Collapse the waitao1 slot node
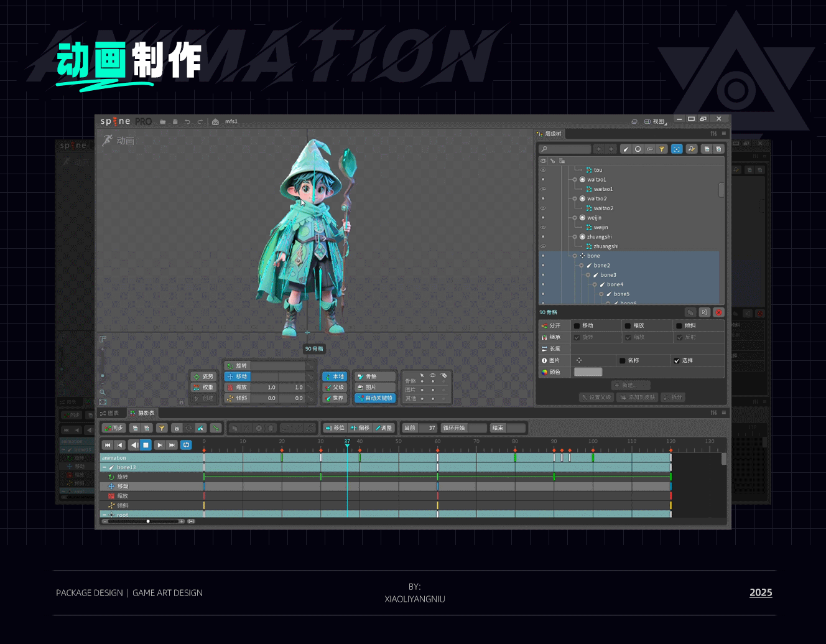 point(575,179)
